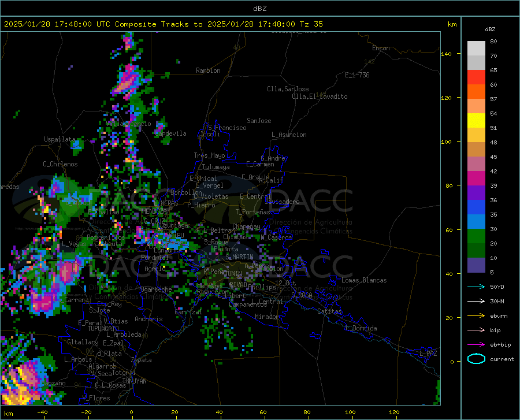This screenshot has height=420, width=520.
Task: Click the '-40' tick on bottom km axis
Action: [x=42, y=412]
